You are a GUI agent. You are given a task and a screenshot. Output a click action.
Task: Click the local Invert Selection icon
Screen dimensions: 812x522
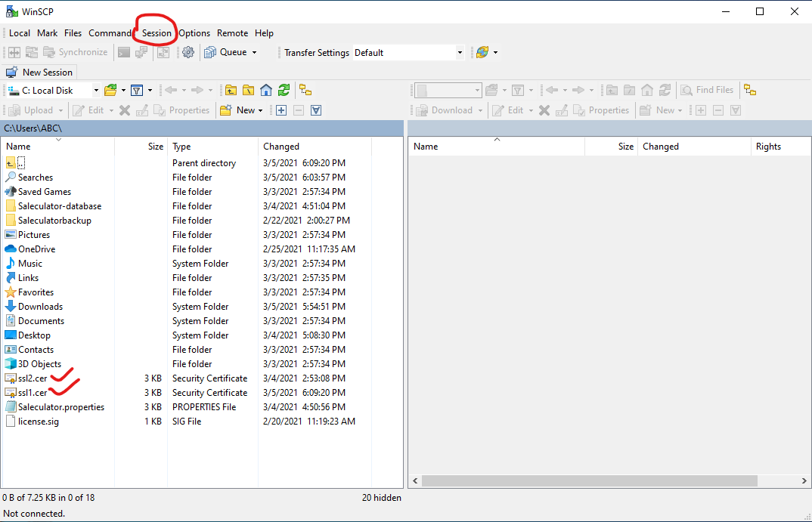click(x=317, y=110)
